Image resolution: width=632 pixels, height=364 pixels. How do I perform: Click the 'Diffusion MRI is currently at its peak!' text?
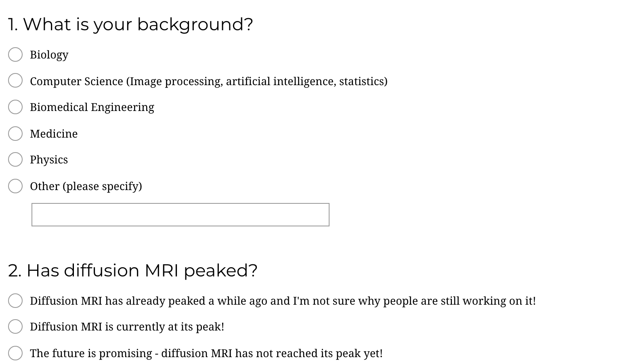tap(127, 327)
